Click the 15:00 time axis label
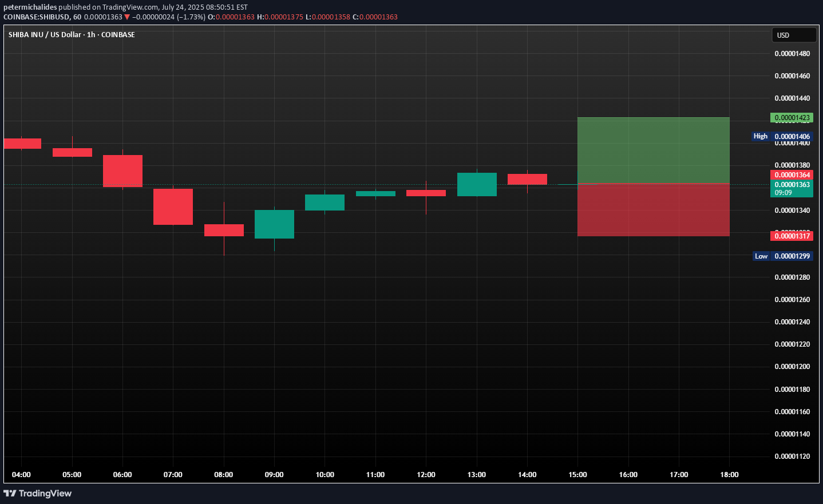Screen dimensions: 823x504 pyautogui.click(x=577, y=475)
